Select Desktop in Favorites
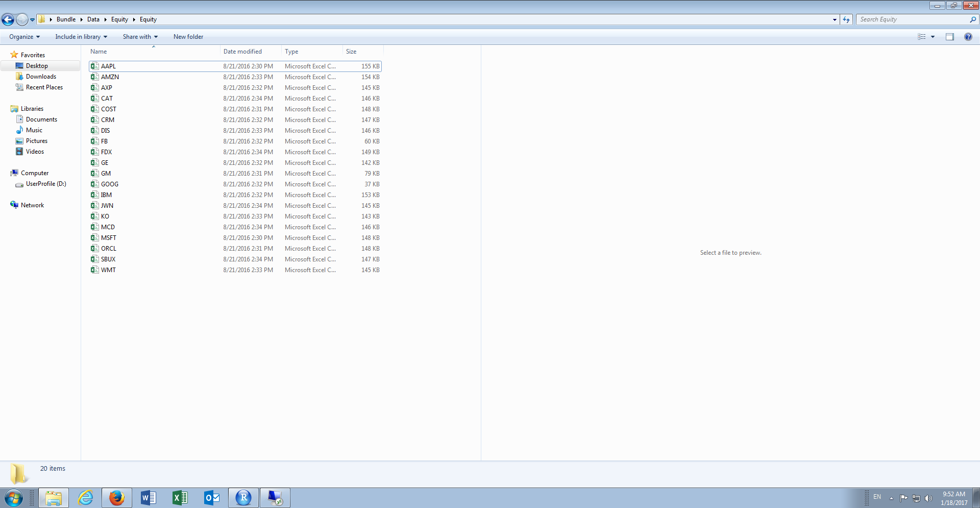This screenshot has width=980, height=508. [37, 66]
